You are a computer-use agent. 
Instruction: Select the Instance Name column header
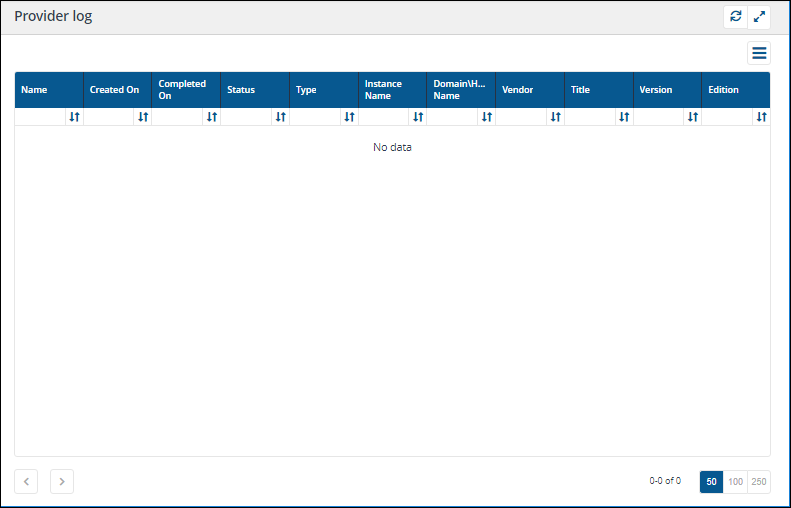pyautogui.click(x=389, y=90)
